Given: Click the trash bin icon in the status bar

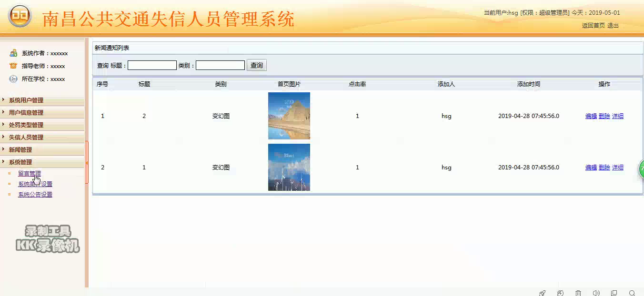Looking at the screenshot, I should (578, 293).
